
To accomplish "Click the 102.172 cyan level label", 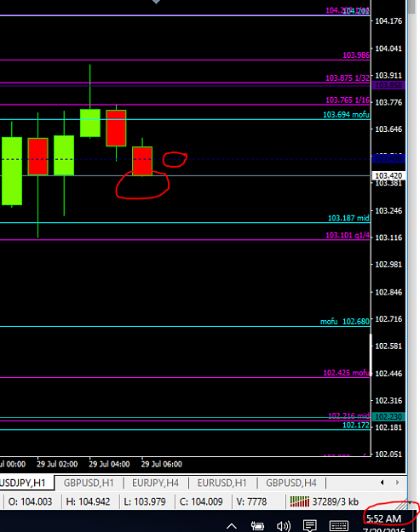I will click(x=356, y=425).
